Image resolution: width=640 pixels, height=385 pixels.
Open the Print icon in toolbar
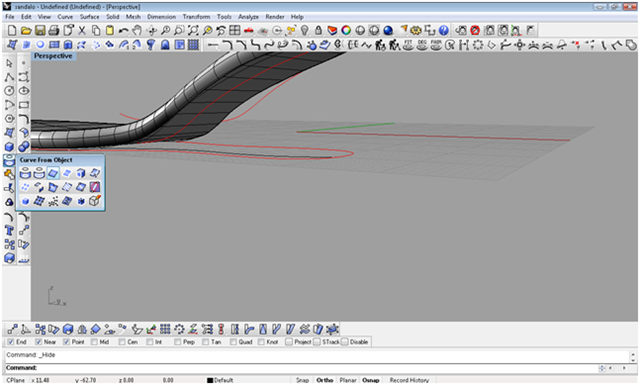[x=53, y=30]
